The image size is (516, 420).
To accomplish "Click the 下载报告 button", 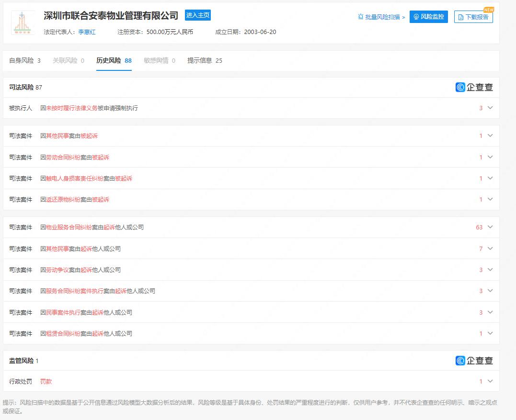I will tap(473, 17).
